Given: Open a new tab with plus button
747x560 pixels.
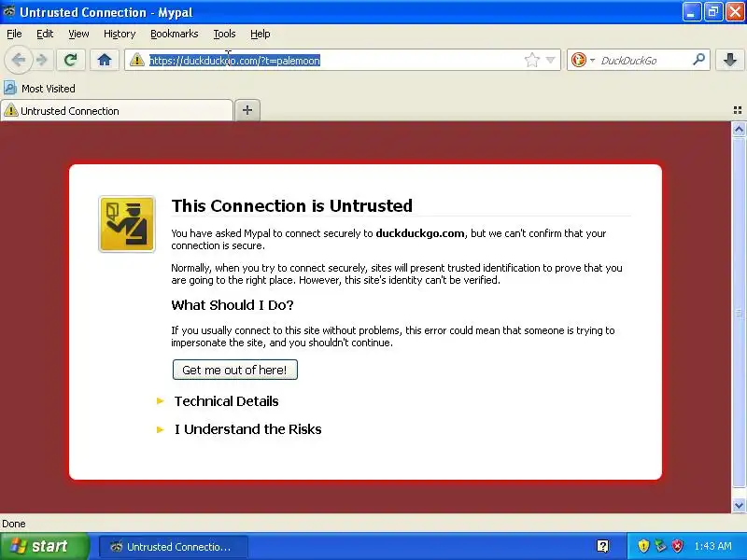Looking at the screenshot, I should (x=247, y=110).
